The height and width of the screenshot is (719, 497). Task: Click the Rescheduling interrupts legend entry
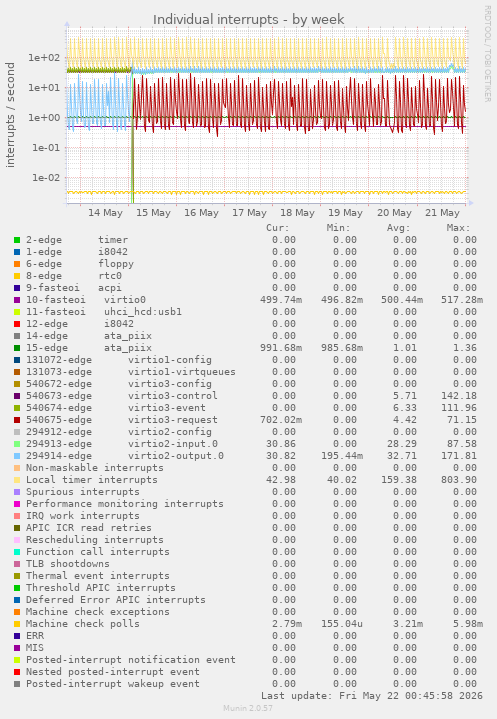[94, 540]
